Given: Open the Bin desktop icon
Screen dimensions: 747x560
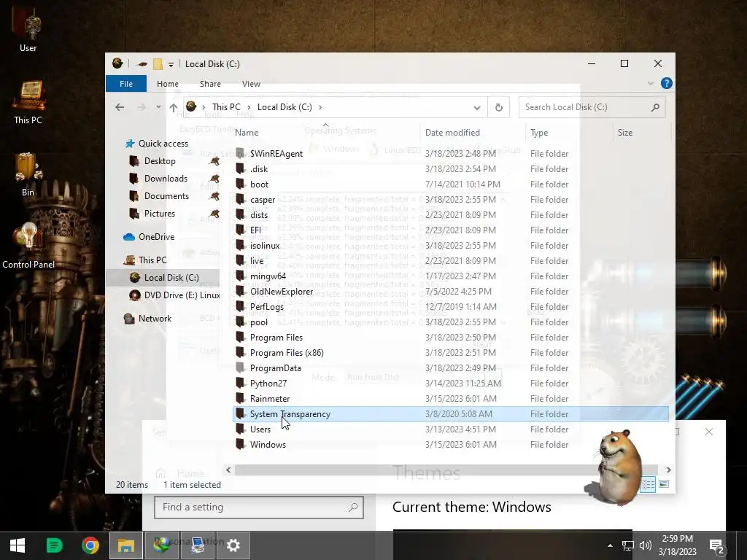Looking at the screenshot, I should click(28, 174).
